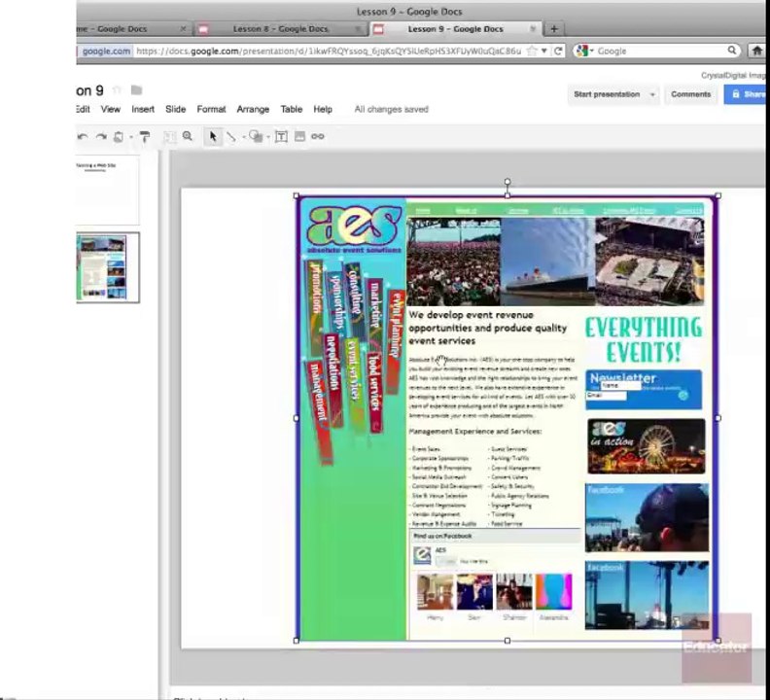Click the Insert image icon
This screenshot has height=700, width=770.
[299, 136]
